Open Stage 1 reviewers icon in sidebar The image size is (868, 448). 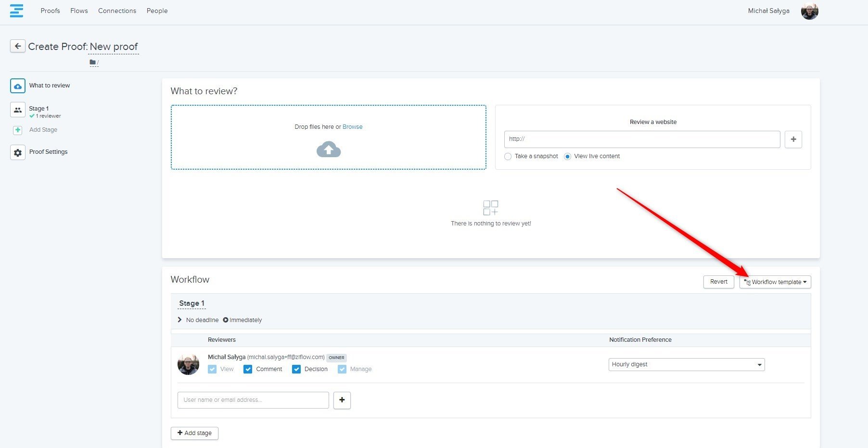18,110
